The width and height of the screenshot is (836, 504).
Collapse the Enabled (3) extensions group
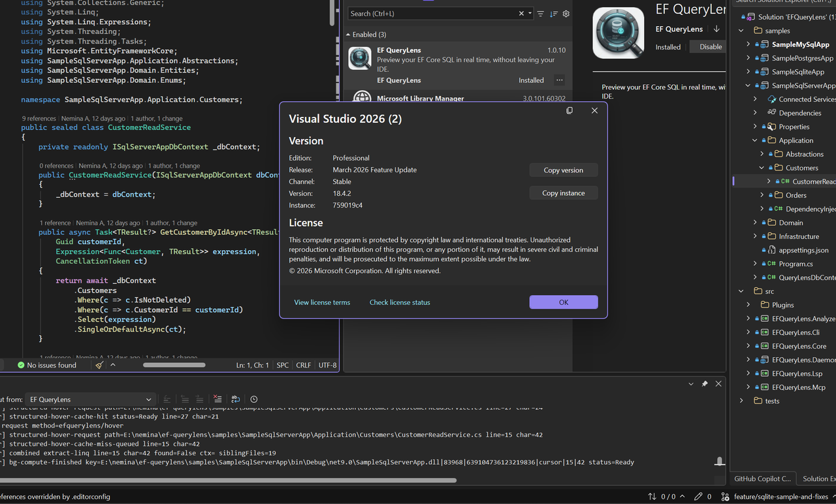tap(348, 35)
